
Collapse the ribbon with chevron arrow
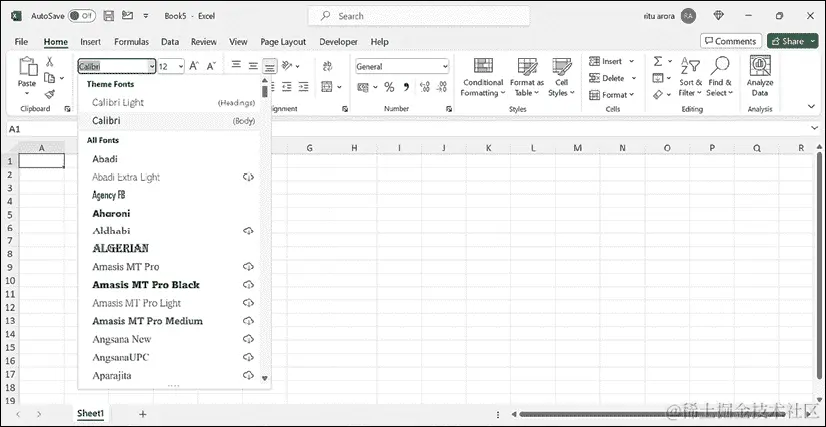pos(811,106)
